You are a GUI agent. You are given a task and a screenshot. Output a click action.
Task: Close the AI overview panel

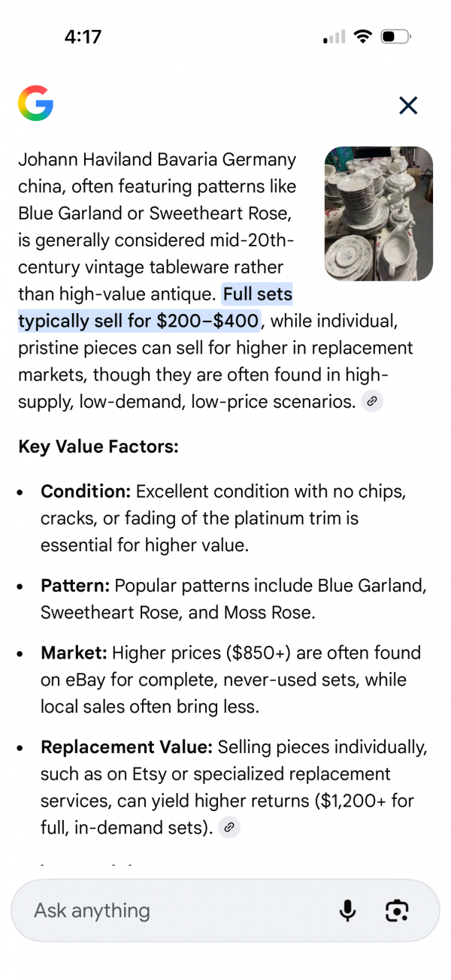coord(408,106)
